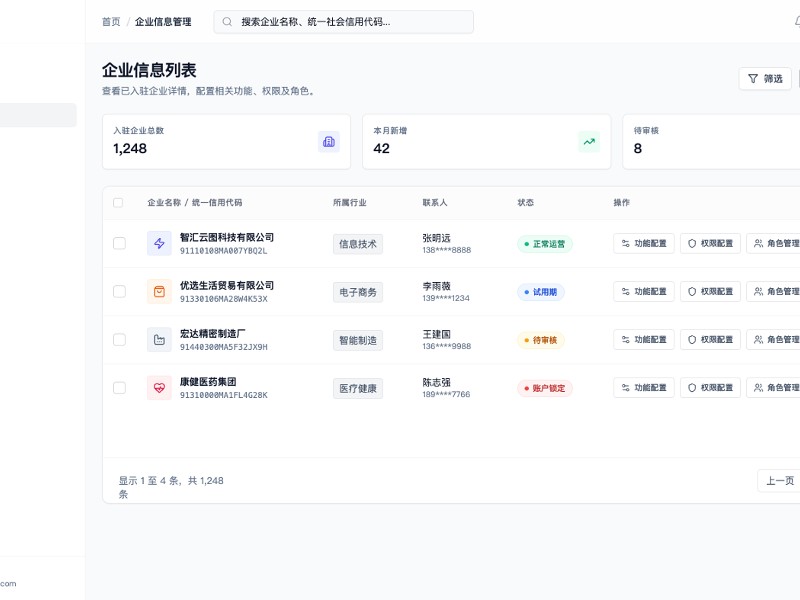
Task: Select the checkbox for 康健医药集团 row
Action: [x=119, y=387]
